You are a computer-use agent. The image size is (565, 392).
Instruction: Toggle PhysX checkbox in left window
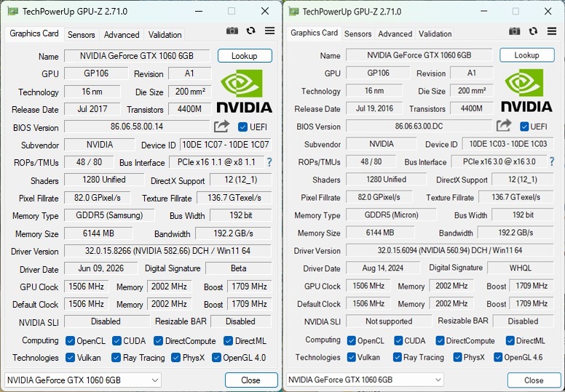click(176, 357)
